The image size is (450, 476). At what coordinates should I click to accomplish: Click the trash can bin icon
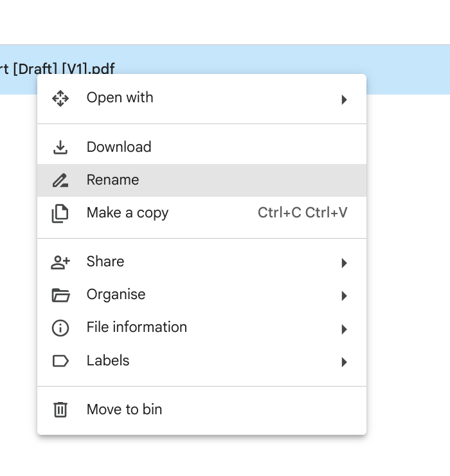tap(60, 410)
